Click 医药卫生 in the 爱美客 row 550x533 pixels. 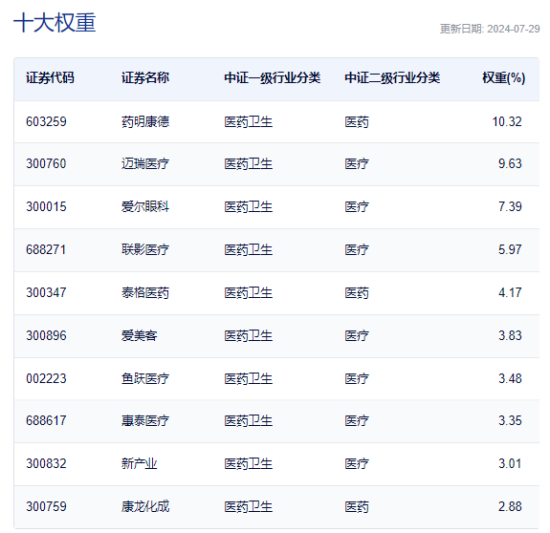248,336
